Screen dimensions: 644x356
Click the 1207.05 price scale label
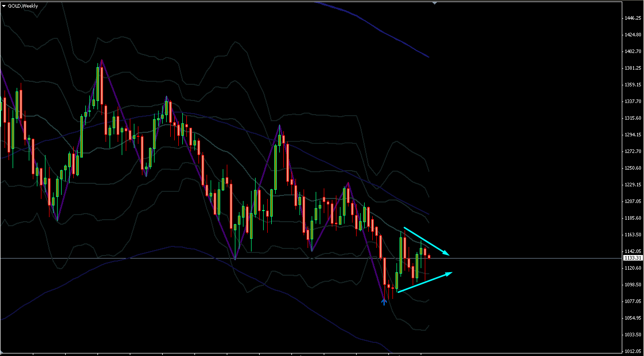[633, 201]
